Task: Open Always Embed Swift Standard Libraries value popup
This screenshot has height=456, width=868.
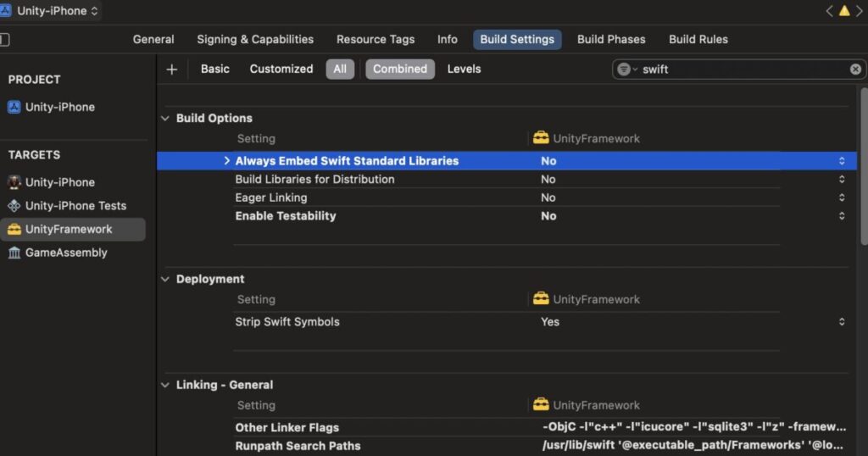Action: pyautogui.click(x=842, y=160)
